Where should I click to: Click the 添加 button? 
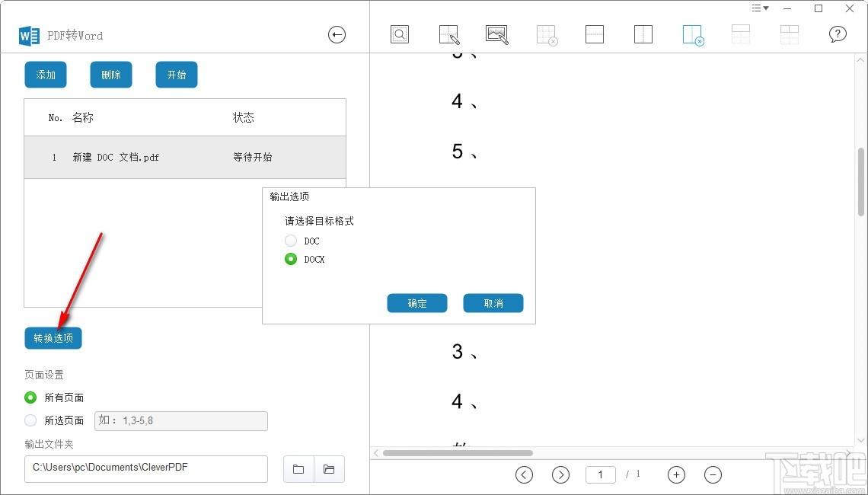pos(46,75)
